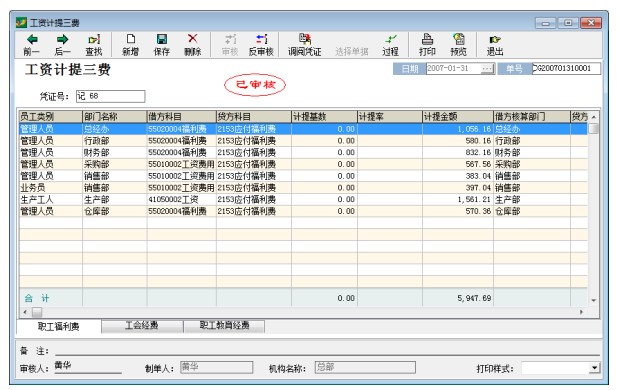
Task: Open the date picker ellipsis button
Action: coord(488,69)
